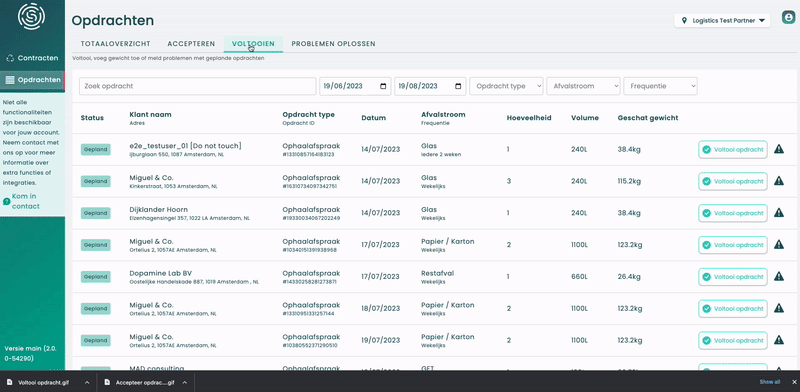The image size is (800, 392).
Task: Click the Volume column header
Action: 585,118
